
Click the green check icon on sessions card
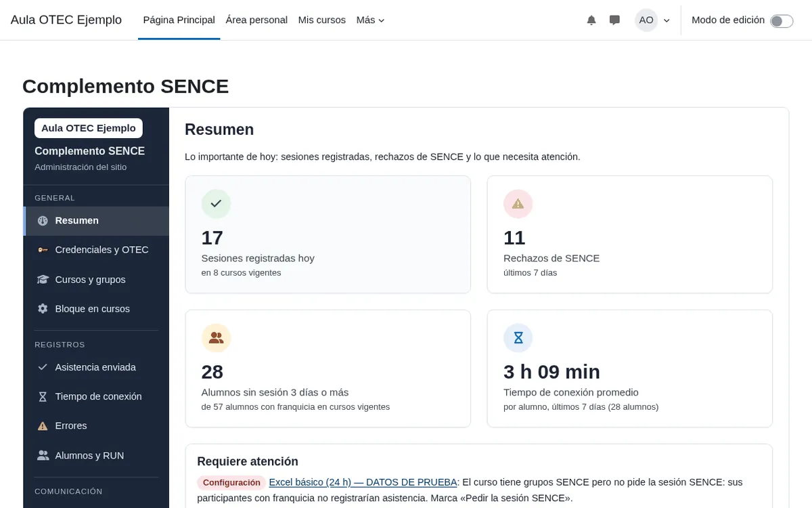tap(216, 204)
